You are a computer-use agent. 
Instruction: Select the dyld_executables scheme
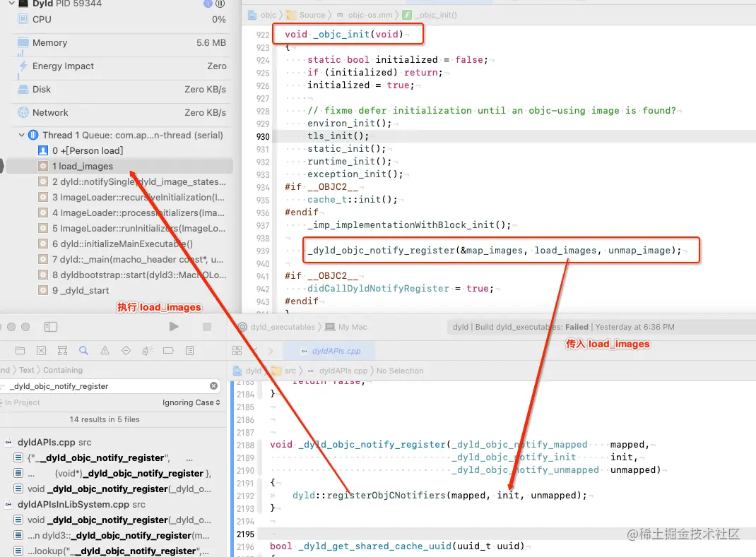[x=277, y=327]
